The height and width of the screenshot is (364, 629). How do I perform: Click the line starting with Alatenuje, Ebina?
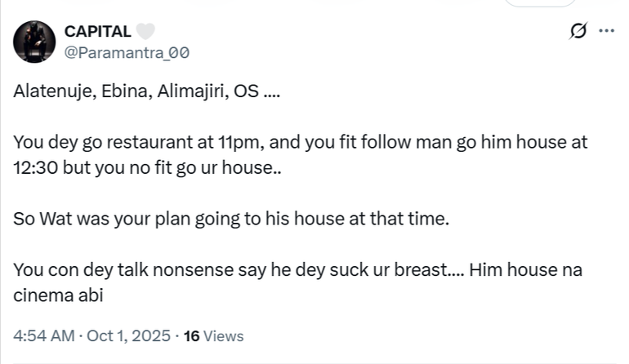pos(147,91)
